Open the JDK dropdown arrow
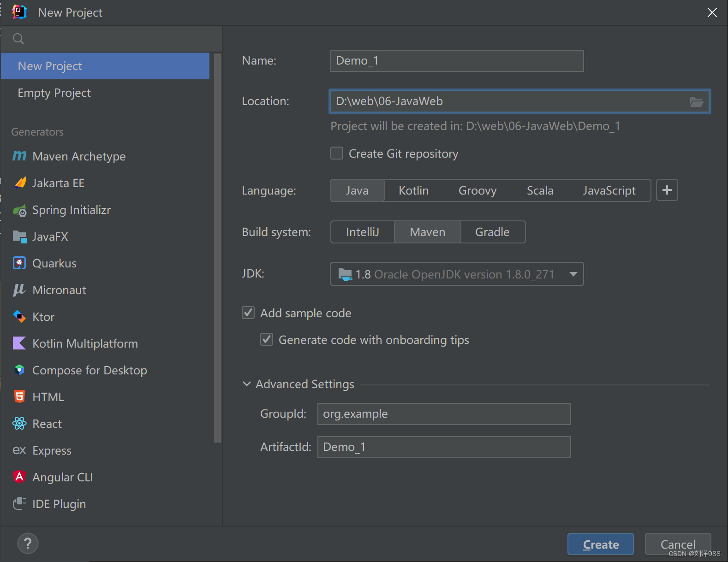The image size is (728, 562). click(573, 274)
